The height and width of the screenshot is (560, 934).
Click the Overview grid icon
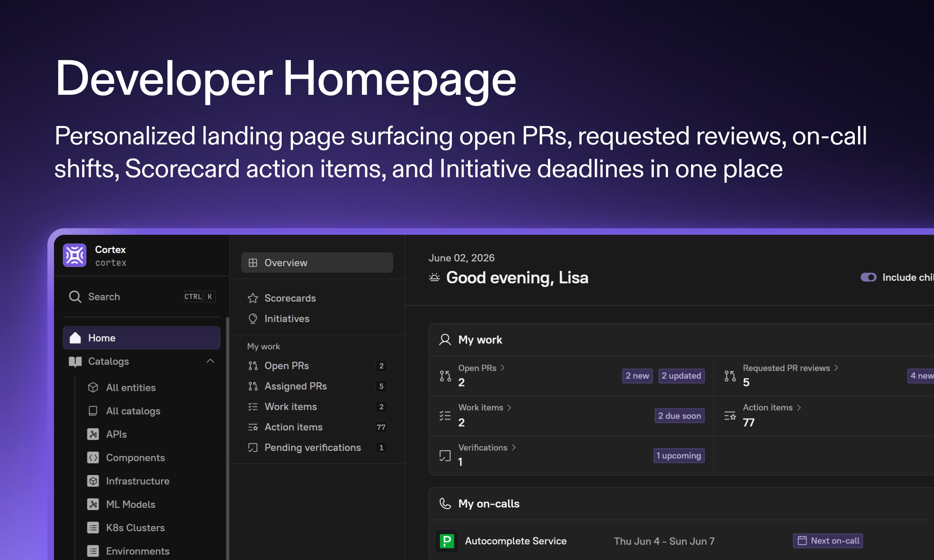point(253,262)
